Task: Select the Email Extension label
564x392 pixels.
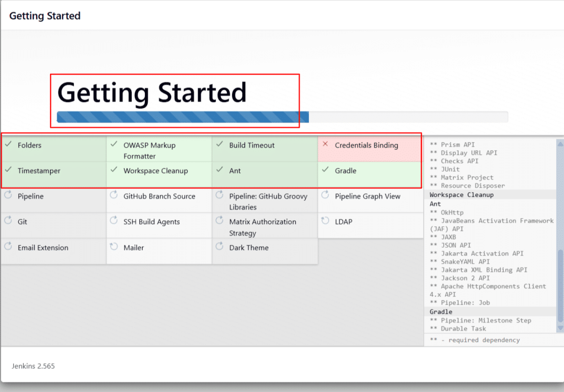Action: [43, 248]
